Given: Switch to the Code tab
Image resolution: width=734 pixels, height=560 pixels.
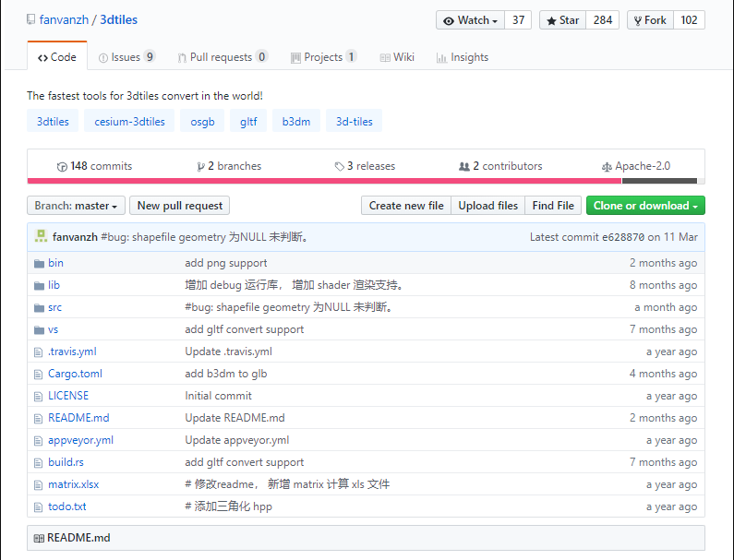Looking at the screenshot, I should click(57, 57).
